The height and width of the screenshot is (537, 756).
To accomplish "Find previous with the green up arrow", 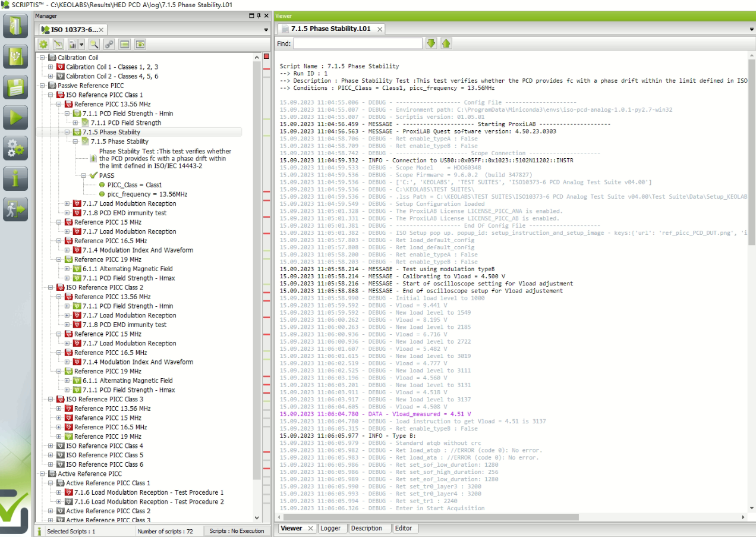I will point(446,43).
